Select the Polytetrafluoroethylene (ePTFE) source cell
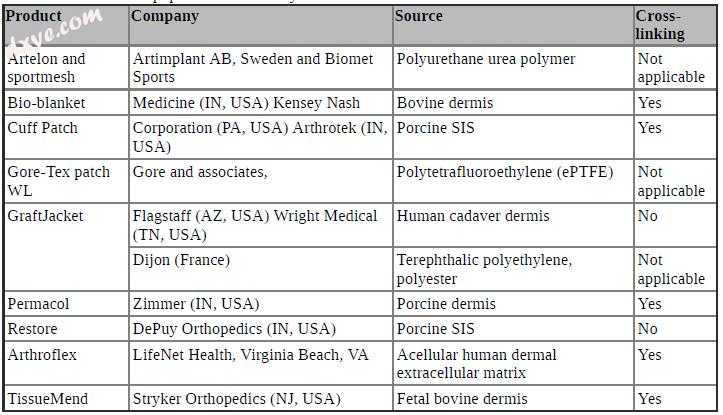The height and width of the screenshot is (415, 723). coord(513,181)
